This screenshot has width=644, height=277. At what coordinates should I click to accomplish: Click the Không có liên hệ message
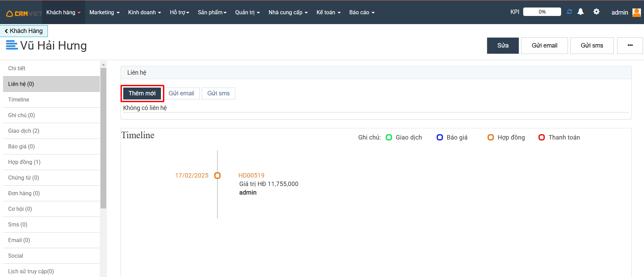[145, 108]
